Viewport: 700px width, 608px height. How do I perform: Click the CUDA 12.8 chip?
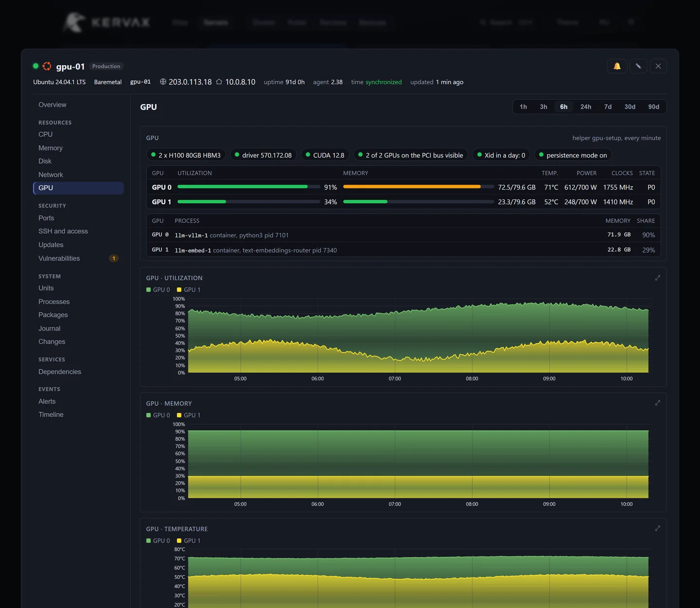(x=325, y=155)
